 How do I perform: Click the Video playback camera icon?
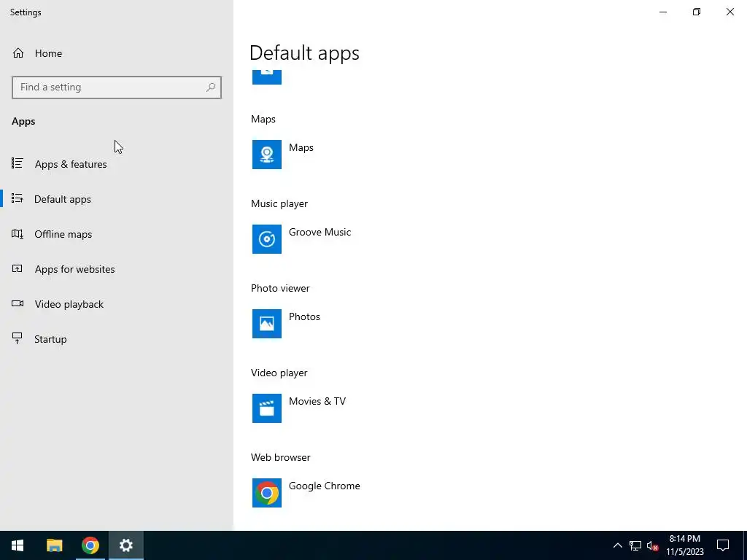click(x=18, y=303)
